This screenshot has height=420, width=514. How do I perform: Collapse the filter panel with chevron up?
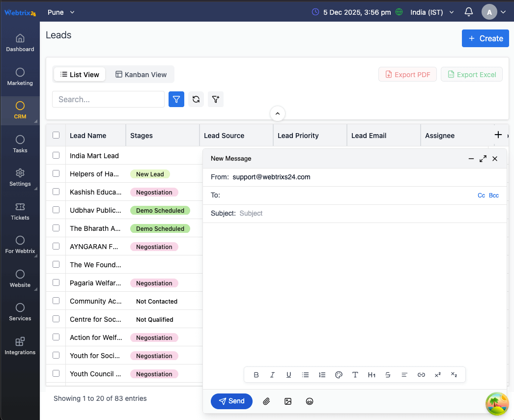[x=277, y=113]
